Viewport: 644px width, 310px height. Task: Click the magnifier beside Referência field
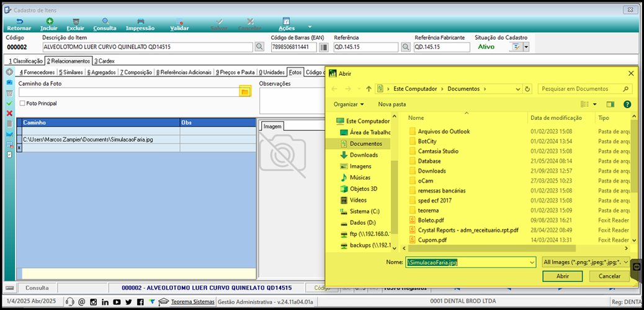pyautogui.click(x=406, y=47)
